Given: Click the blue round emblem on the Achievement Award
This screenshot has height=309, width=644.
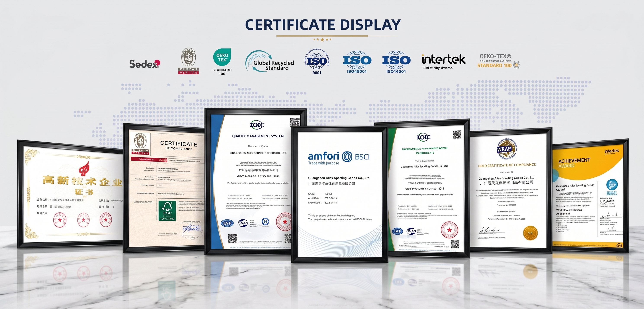Looking at the screenshot, I should (612, 185).
